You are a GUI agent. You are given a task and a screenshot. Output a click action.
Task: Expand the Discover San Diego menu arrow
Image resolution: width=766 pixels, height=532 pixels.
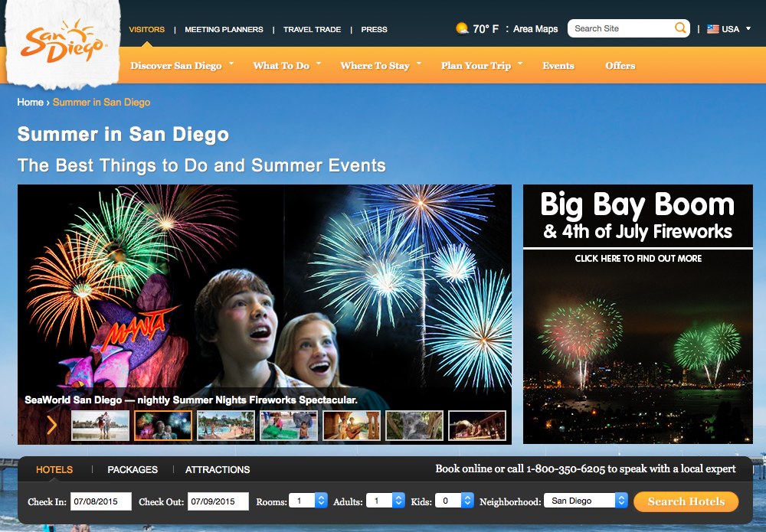pyautogui.click(x=231, y=64)
